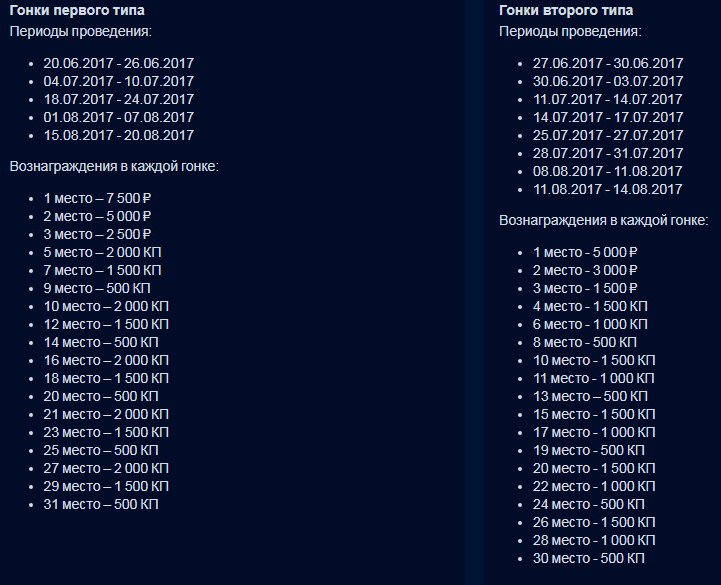The image size is (721, 585).
Task: Click the 'Гонки второго типа' heading
Action: (x=566, y=11)
